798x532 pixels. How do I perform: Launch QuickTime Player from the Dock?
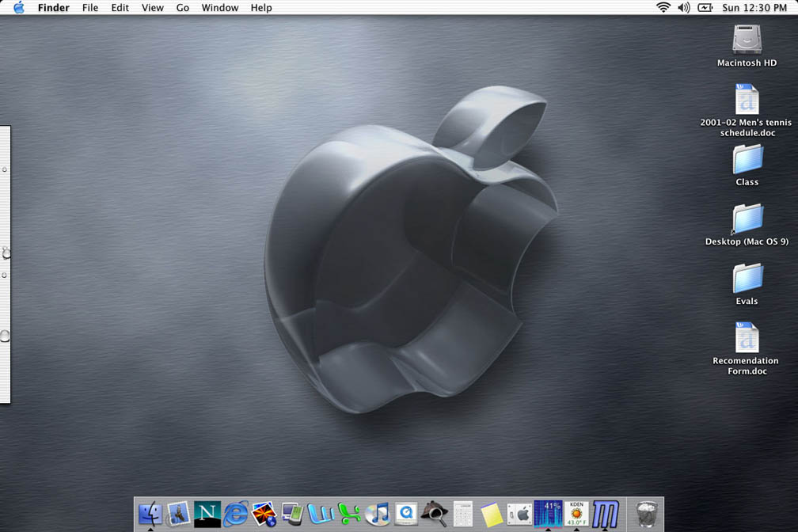[406, 514]
